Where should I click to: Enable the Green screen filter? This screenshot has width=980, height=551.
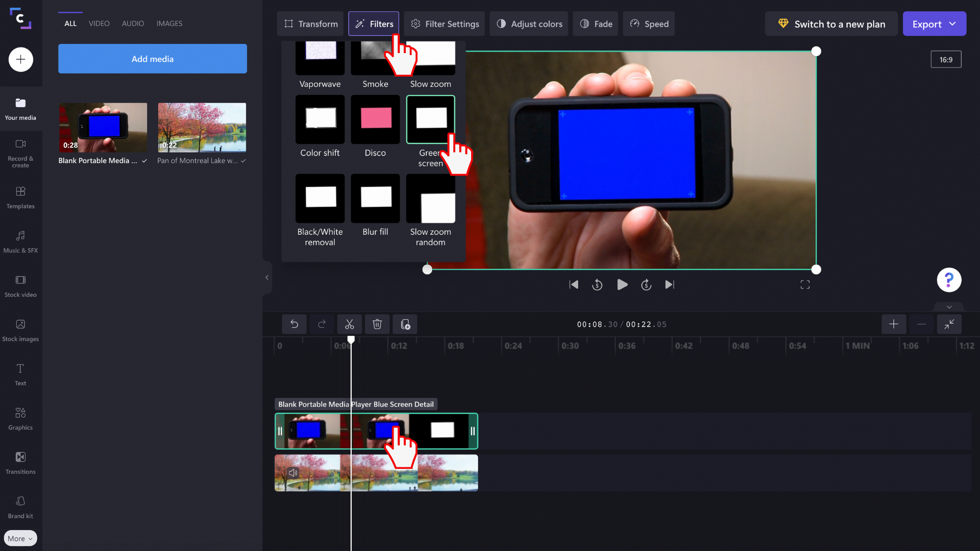point(430,119)
